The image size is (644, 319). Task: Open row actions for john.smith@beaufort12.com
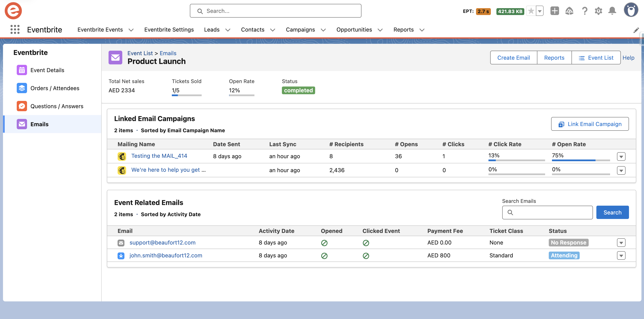coord(621,256)
